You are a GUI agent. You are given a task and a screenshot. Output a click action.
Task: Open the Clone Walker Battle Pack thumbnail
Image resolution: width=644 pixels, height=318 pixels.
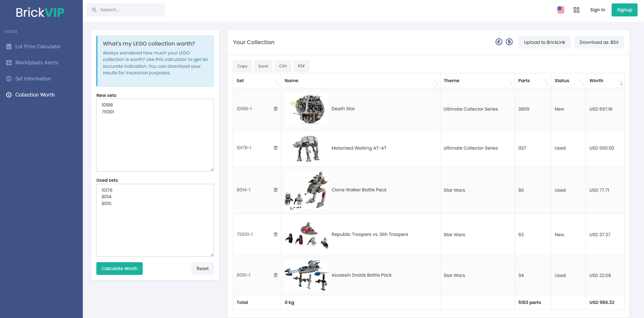tap(307, 190)
